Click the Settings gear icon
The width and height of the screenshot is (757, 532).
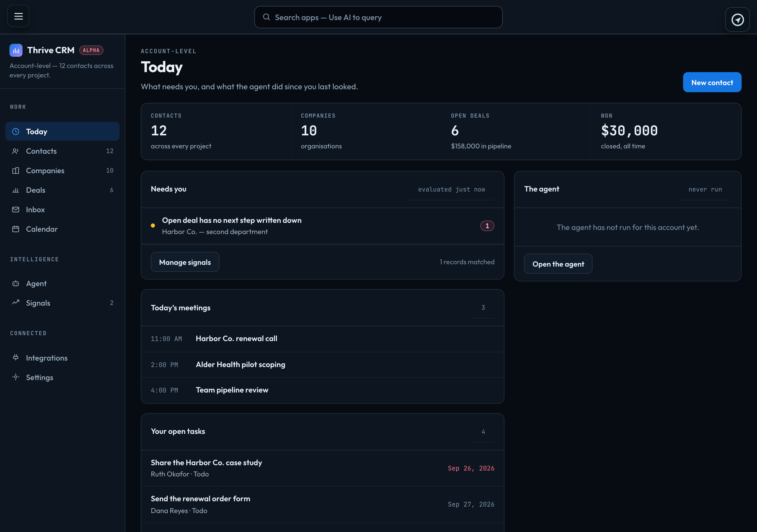click(15, 377)
